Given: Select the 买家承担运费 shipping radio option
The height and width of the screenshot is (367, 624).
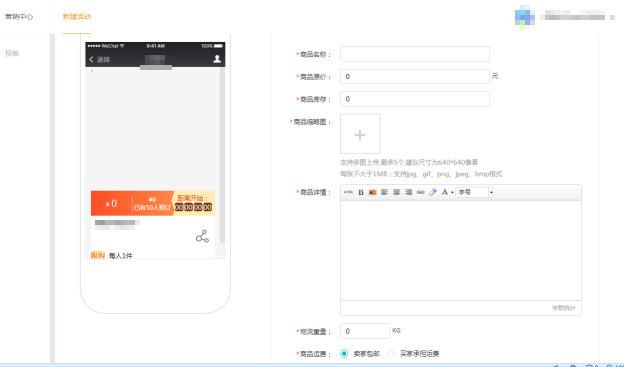Looking at the screenshot, I should click(x=391, y=353).
